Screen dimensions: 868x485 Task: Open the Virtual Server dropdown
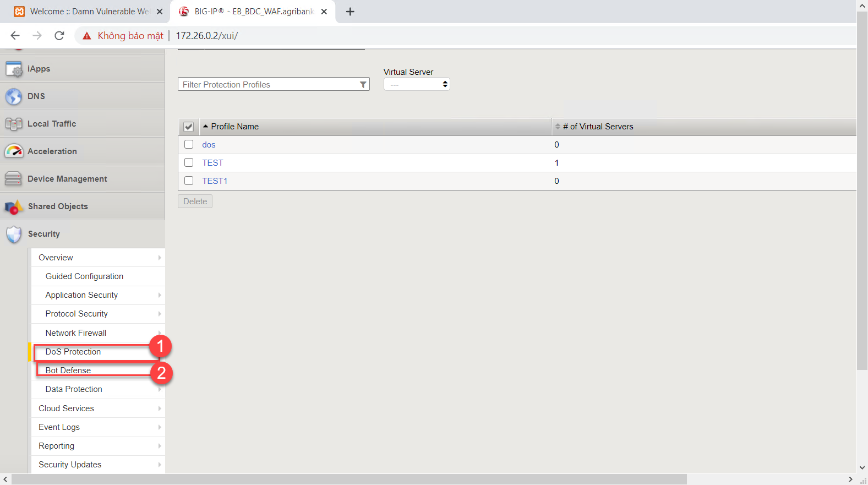coord(417,84)
